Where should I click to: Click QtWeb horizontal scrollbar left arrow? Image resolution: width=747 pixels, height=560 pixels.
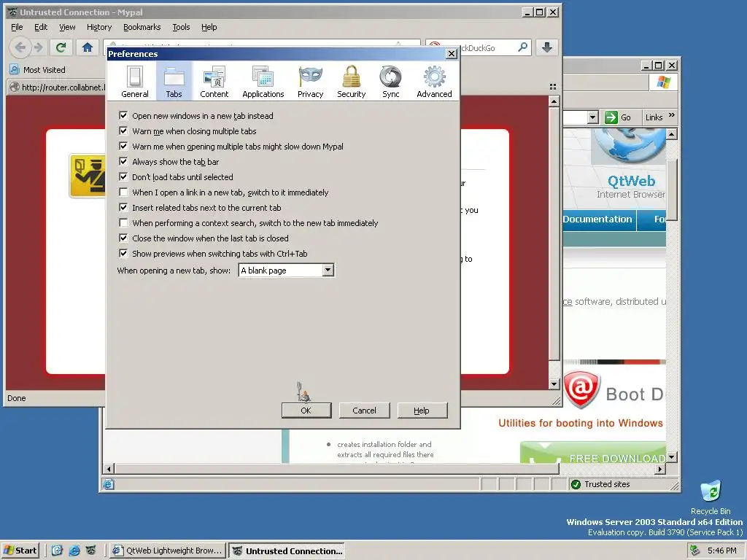[x=109, y=469]
